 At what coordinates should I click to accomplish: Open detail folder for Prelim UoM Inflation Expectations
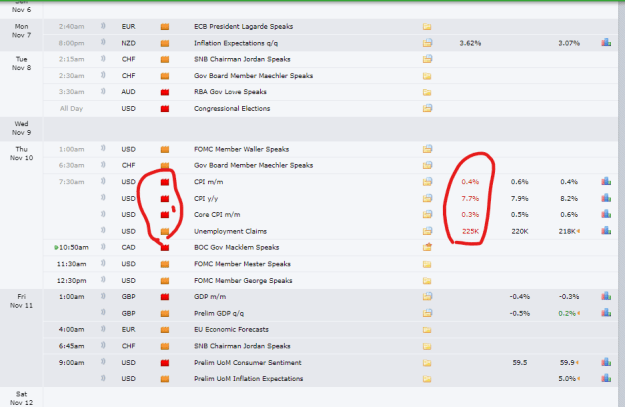(x=427, y=379)
